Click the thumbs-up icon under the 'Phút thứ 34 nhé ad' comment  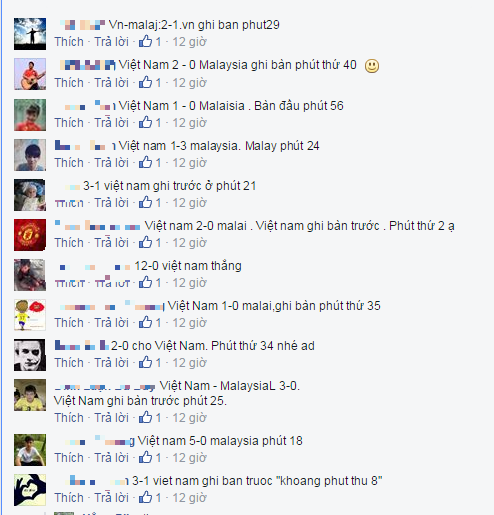(x=145, y=362)
